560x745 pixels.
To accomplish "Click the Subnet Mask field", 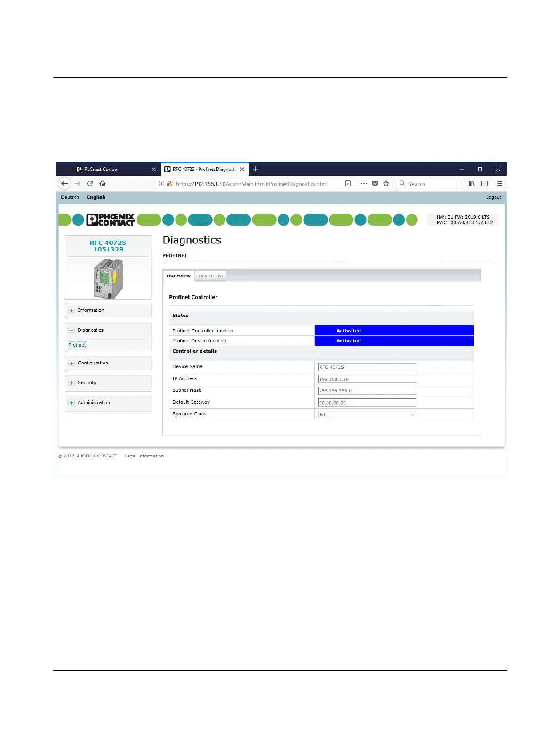I will point(367,390).
